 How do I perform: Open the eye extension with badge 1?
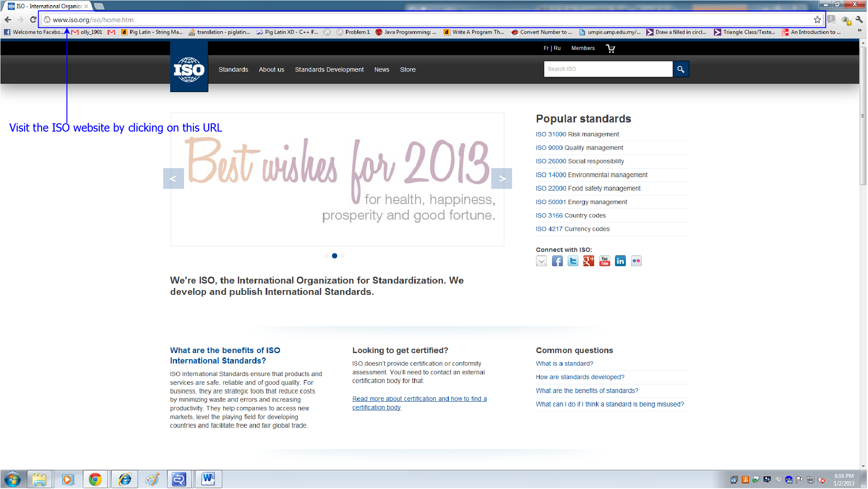click(845, 20)
